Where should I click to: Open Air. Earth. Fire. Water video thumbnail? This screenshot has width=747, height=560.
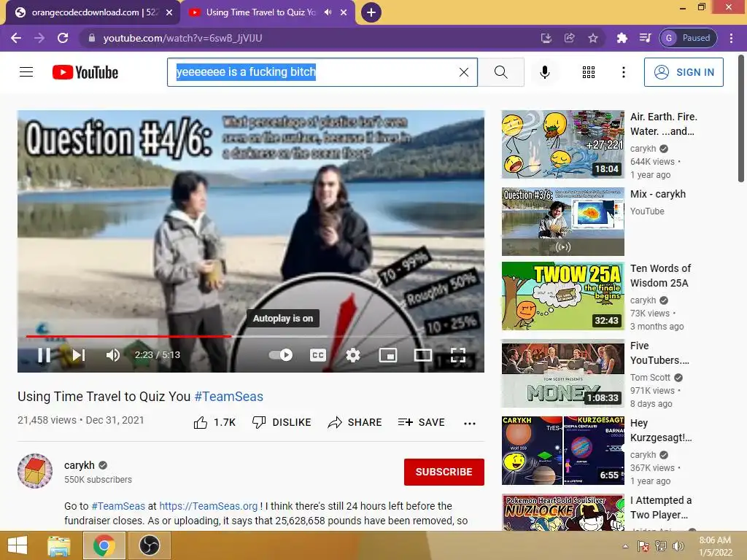tap(562, 144)
